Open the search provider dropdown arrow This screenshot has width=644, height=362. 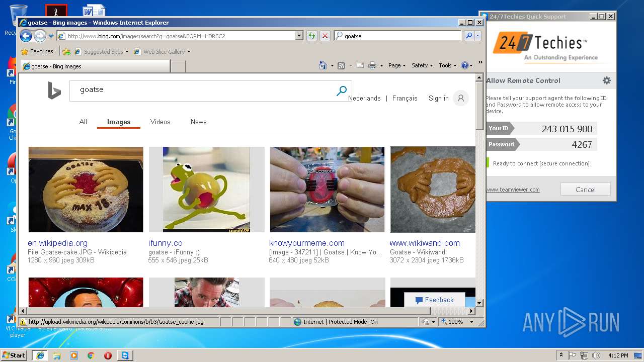[478, 36]
